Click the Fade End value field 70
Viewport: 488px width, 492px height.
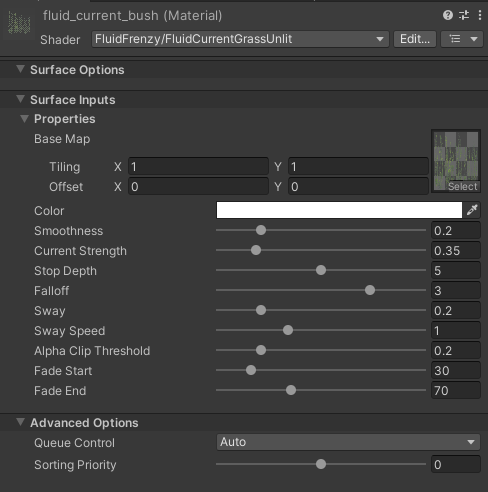click(456, 390)
